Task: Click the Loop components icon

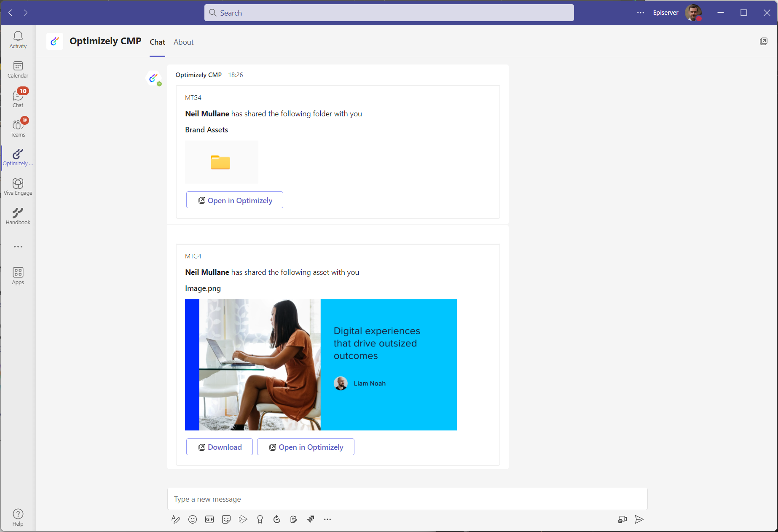Action: pyautogui.click(x=294, y=519)
